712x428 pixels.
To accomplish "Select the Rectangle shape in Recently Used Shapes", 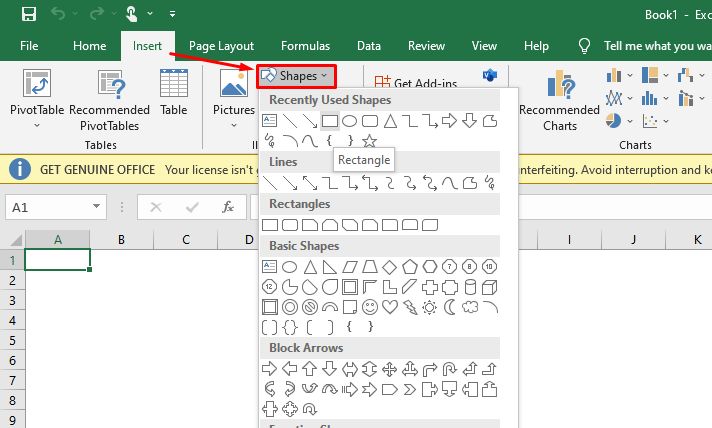I will pos(329,121).
